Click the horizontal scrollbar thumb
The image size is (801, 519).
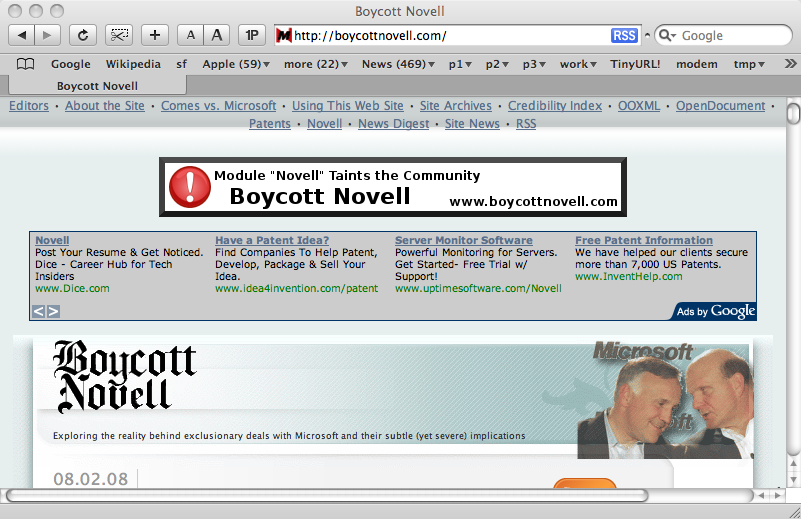(x=327, y=496)
